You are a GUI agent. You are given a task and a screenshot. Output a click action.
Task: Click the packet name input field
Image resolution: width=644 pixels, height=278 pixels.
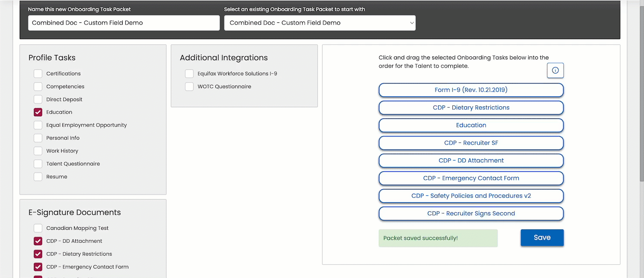click(124, 23)
